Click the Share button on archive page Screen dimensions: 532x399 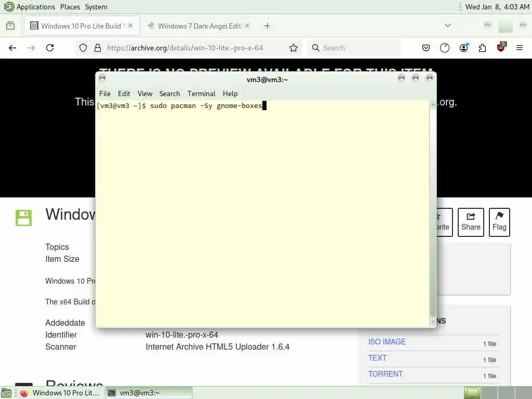[471, 222]
